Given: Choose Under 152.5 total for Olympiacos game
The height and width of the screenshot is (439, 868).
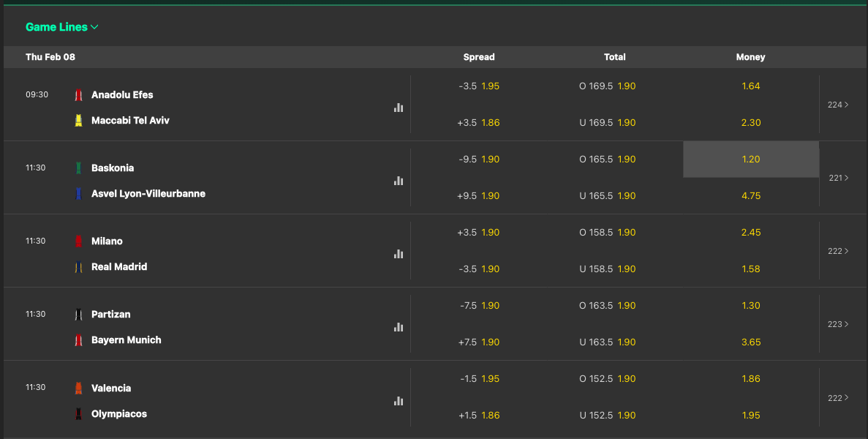Looking at the screenshot, I should point(607,415).
